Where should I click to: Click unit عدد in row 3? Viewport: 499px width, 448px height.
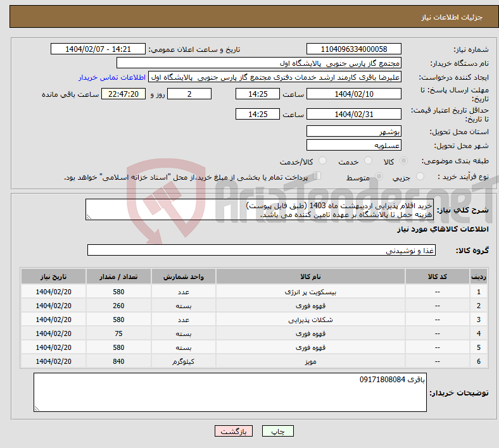183,320
